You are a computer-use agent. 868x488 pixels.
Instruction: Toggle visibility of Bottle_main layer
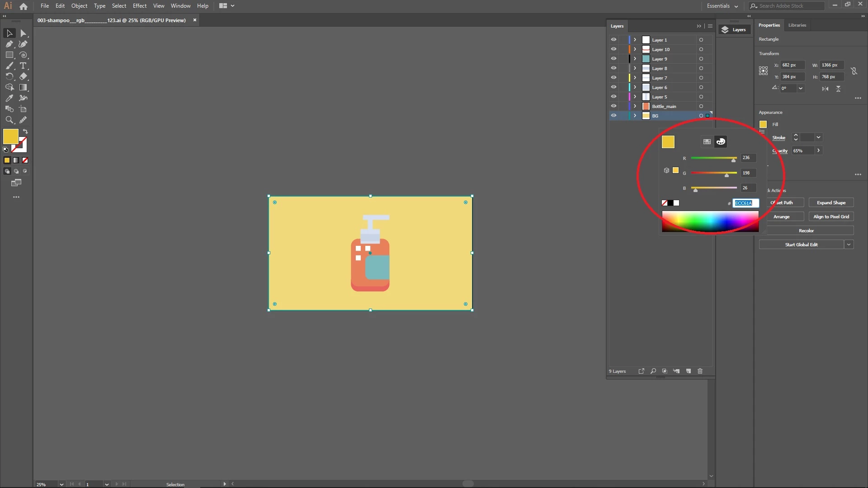613,106
